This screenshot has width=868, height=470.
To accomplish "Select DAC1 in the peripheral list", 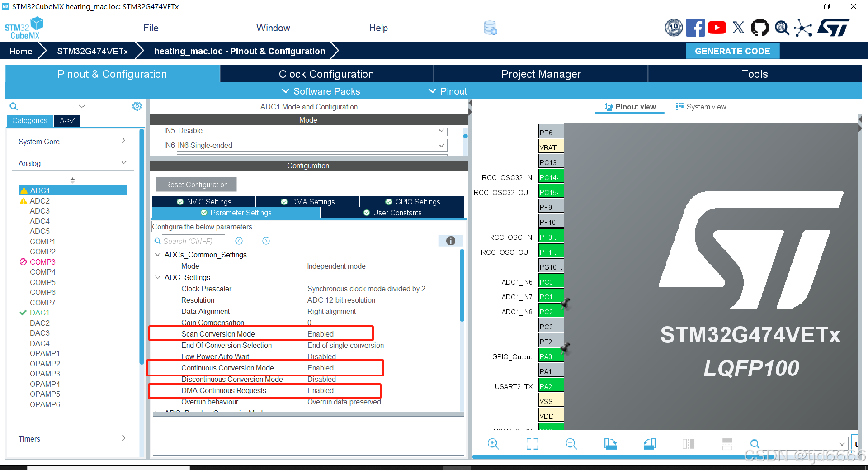I will click(x=39, y=313).
